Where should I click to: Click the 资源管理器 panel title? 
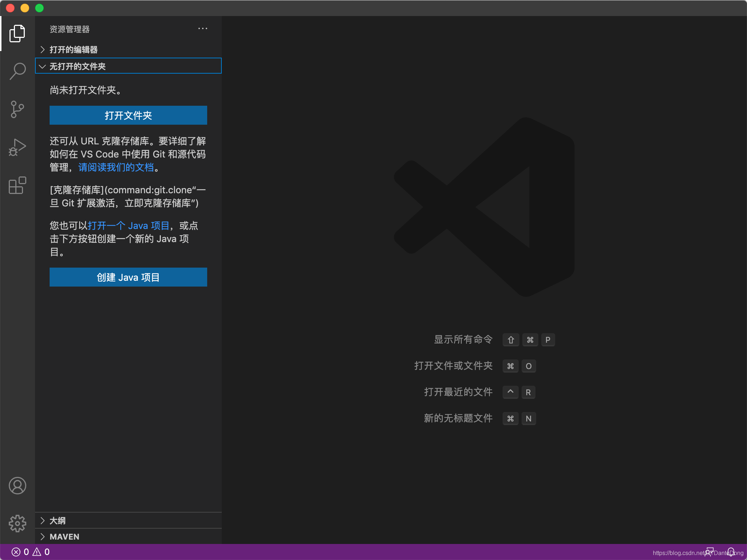point(70,29)
